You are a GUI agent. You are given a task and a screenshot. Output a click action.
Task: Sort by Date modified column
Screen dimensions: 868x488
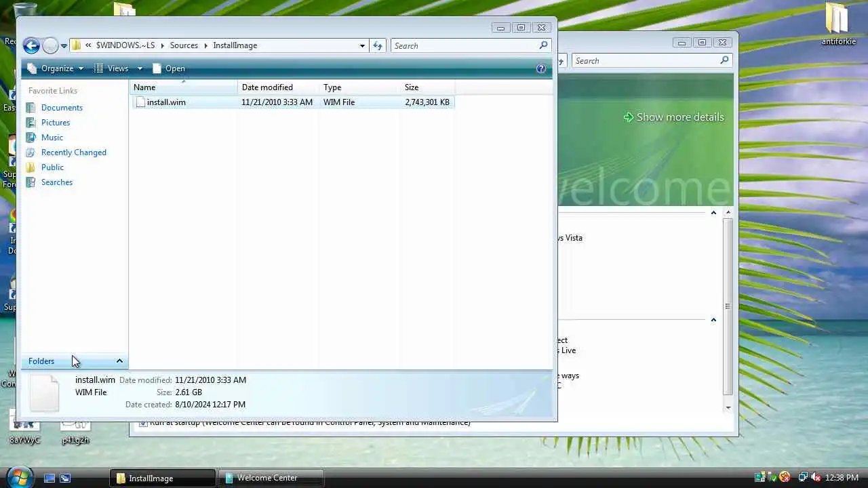click(278, 87)
